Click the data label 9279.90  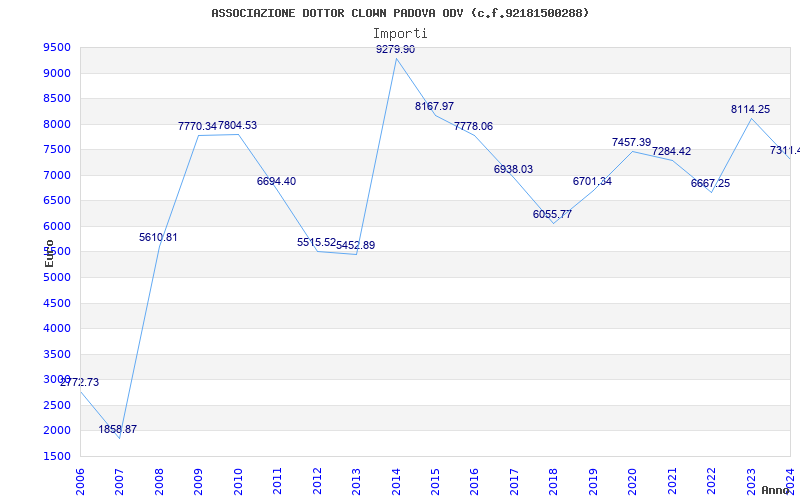pyautogui.click(x=395, y=49)
